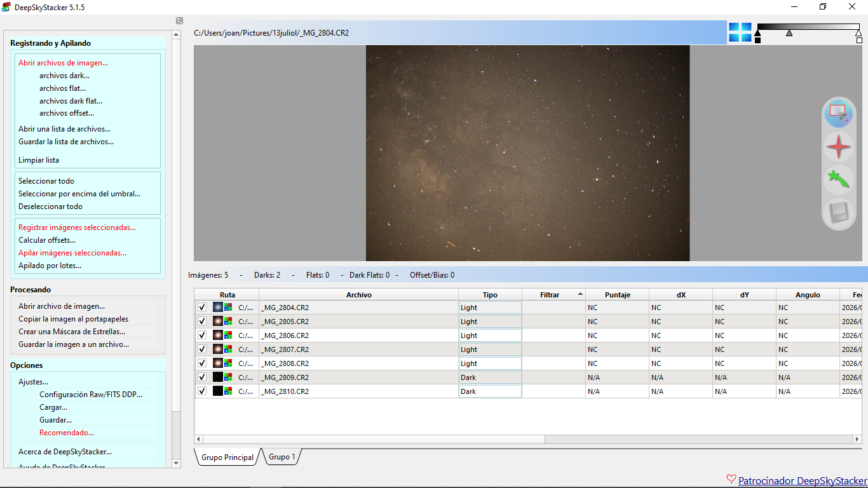This screenshot has height=488, width=868.
Task: Click the grey save-selection tool icon
Action: tap(839, 212)
